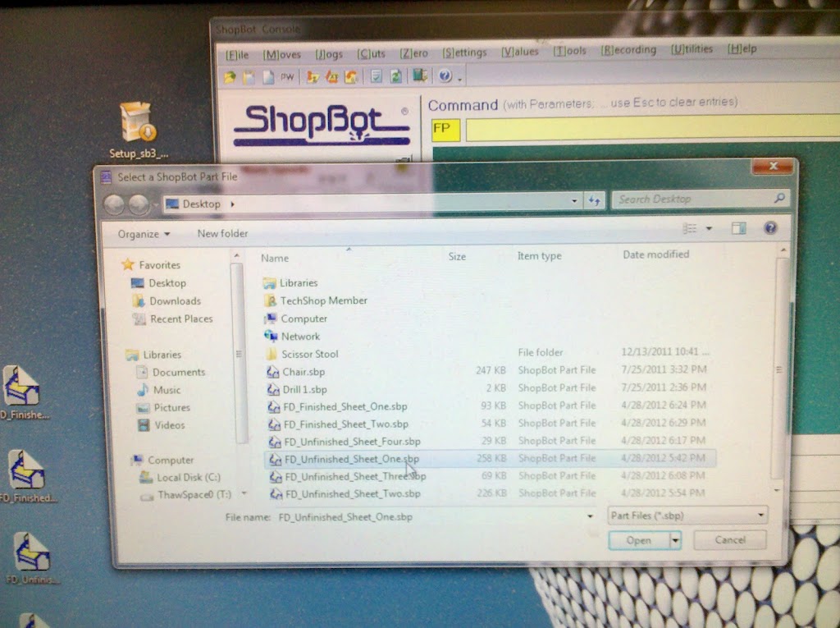
Task: Click the clipboard icon in ShopBot toolbar
Action: 249,77
